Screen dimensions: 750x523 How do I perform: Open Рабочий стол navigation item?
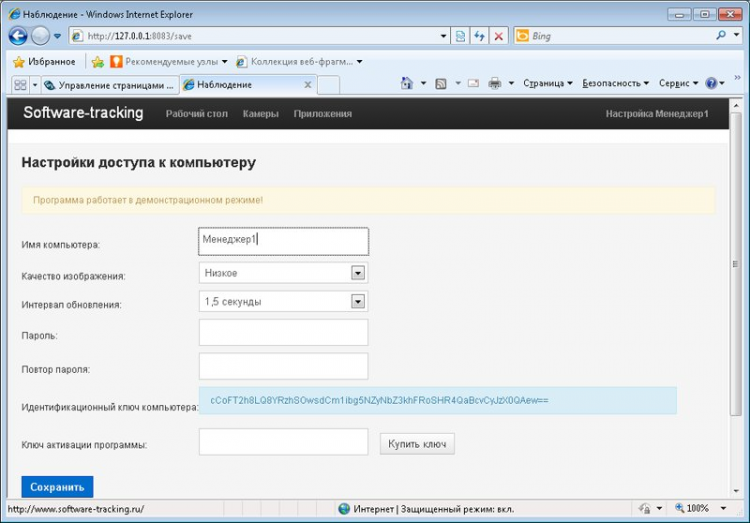tap(197, 114)
